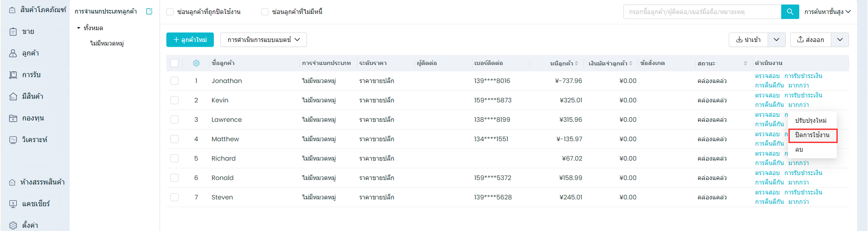This screenshot has height=231, width=868.
Task: Toggle ซ่อนลูกค้าที่ถูกปิดใช้งาน checkbox
Action: pos(170,12)
